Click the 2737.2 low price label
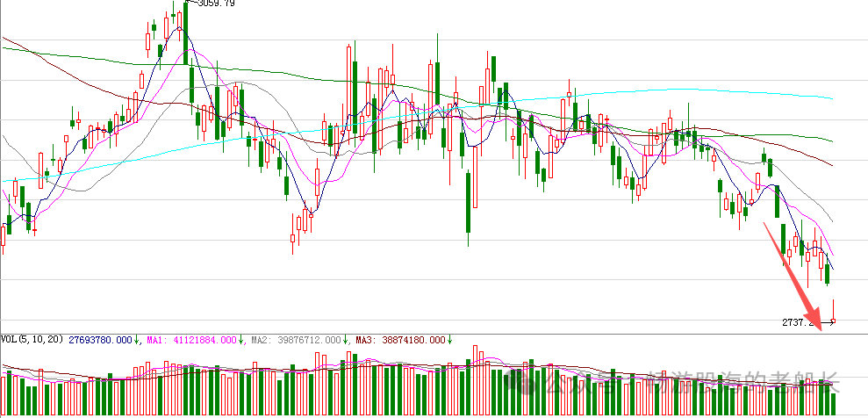The image size is (868, 418). [800, 321]
